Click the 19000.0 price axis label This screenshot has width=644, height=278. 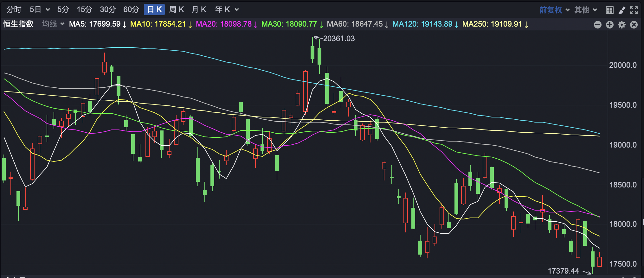coord(623,145)
